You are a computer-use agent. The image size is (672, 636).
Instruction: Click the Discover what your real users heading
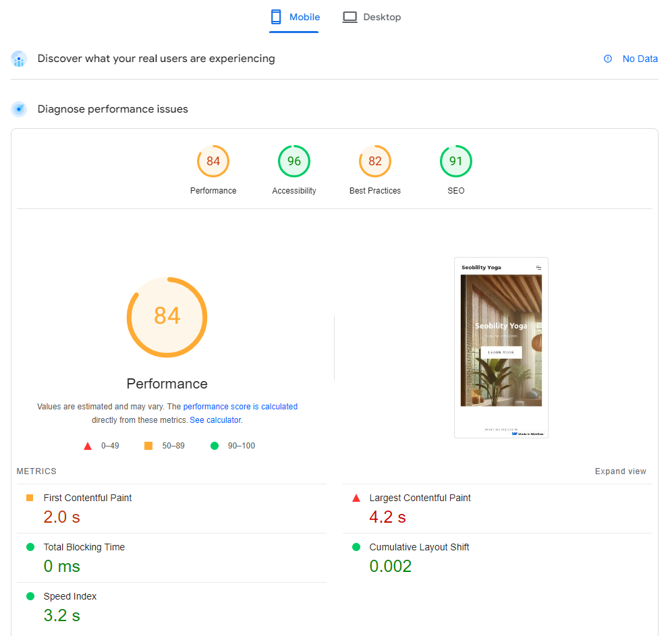pyautogui.click(x=156, y=59)
